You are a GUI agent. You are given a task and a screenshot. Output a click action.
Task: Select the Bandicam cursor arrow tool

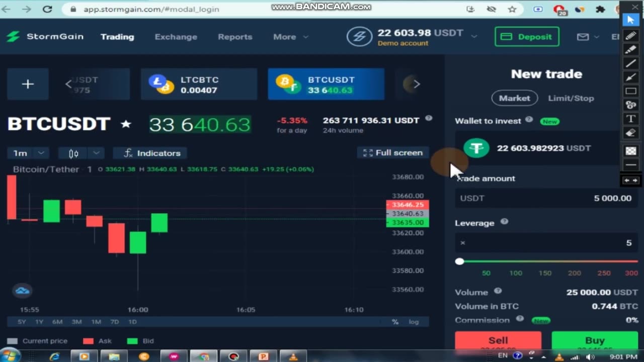[x=631, y=20]
